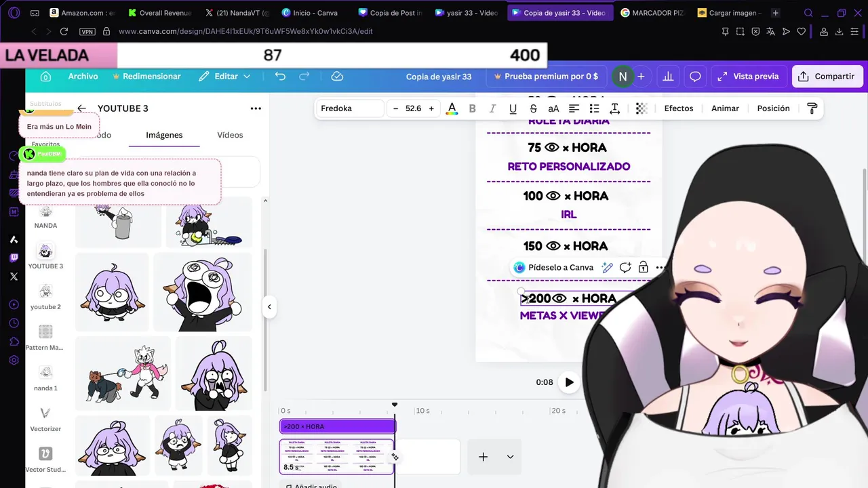Click Pídeselo a Canva
The width and height of the screenshot is (868, 488).
coord(553,268)
